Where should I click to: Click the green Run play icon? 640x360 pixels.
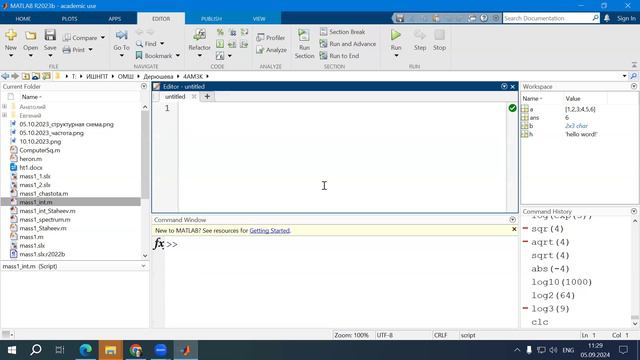tap(396, 35)
